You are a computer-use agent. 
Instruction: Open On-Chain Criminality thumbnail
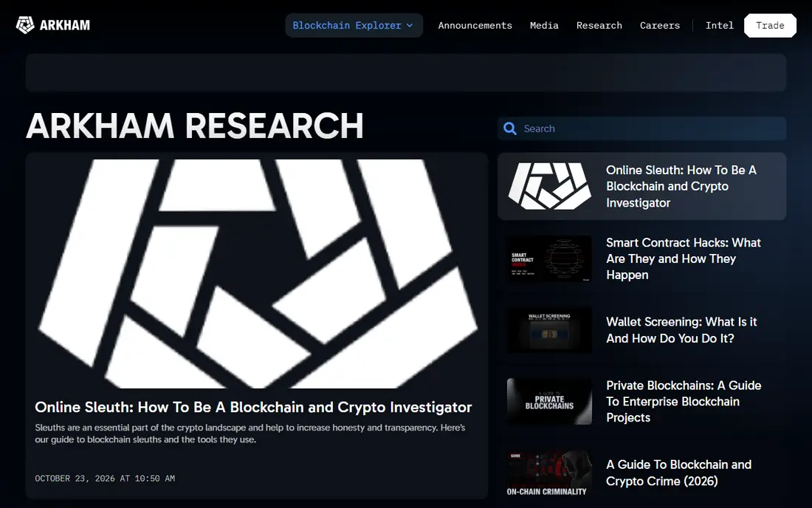point(549,473)
